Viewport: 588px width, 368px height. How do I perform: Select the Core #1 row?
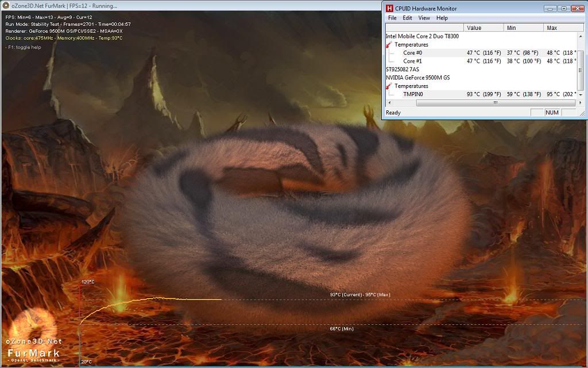481,61
